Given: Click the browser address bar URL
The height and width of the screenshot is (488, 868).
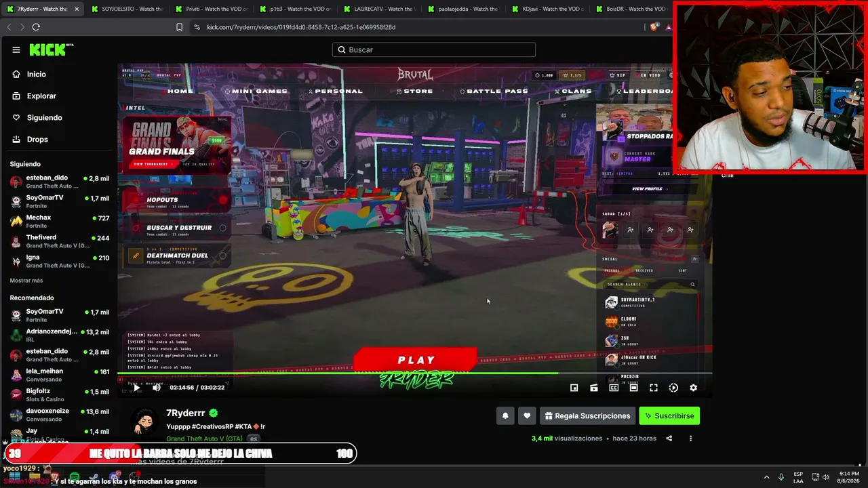Looking at the screenshot, I should coord(301,27).
